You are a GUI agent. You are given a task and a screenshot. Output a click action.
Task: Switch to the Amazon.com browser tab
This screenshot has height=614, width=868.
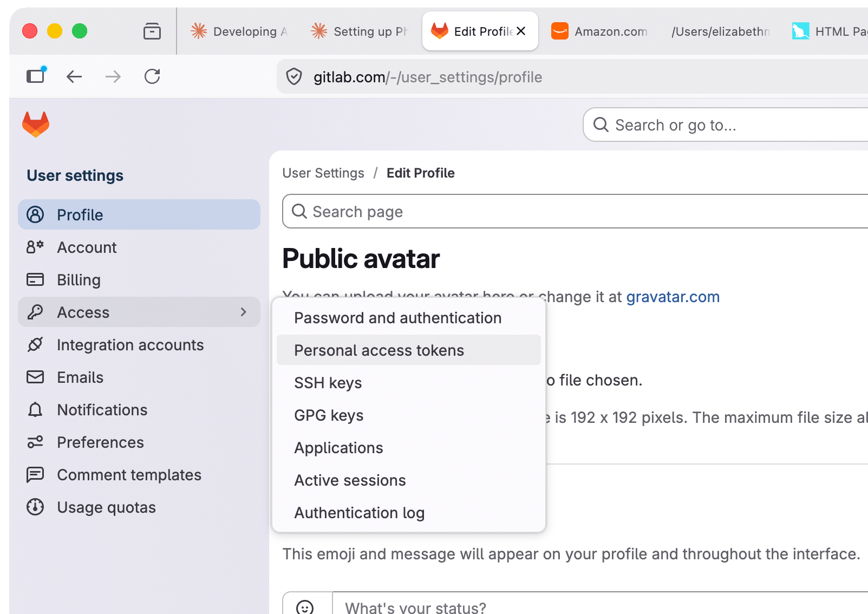[599, 31]
